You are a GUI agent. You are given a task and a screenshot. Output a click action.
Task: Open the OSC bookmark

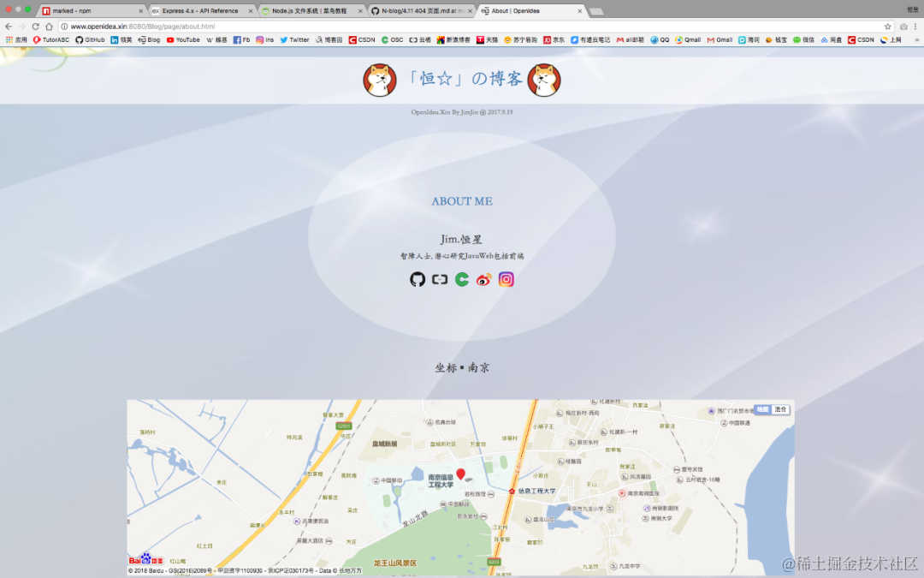pos(392,40)
